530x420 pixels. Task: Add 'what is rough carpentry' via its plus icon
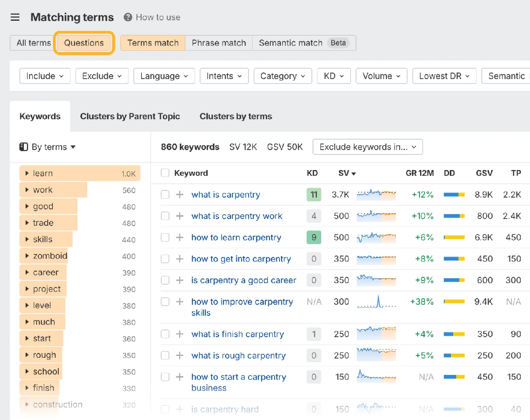click(x=179, y=356)
